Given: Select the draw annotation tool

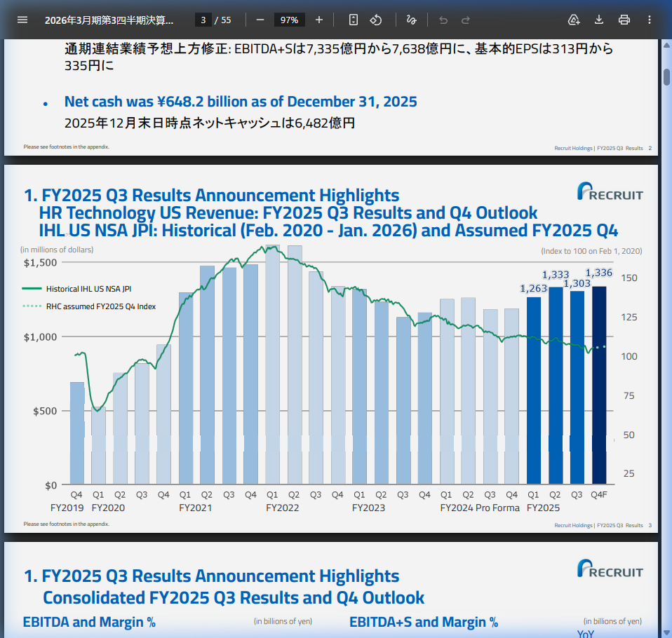Looking at the screenshot, I should [x=412, y=20].
